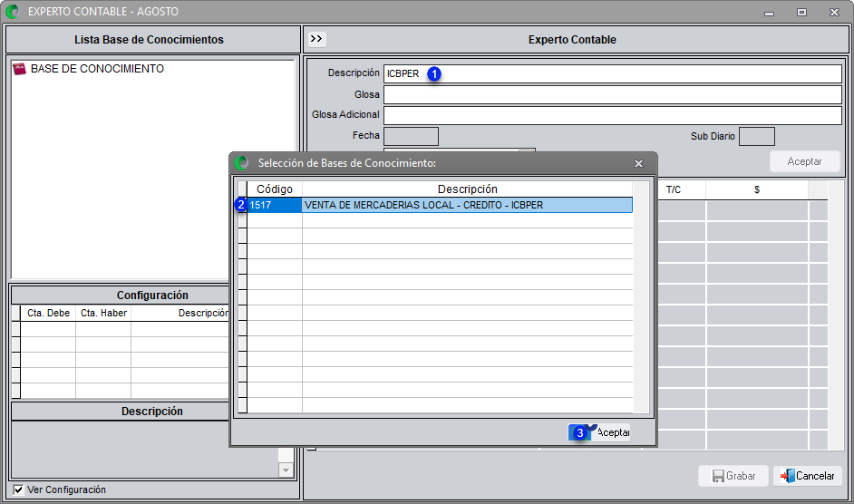Image resolution: width=854 pixels, height=504 pixels.
Task: Click the Glosa input field
Action: (613, 94)
